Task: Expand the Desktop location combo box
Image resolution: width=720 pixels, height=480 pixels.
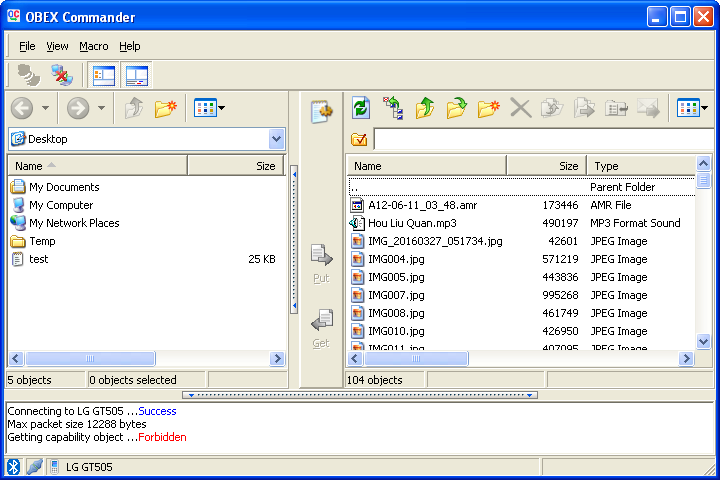Action: [276, 139]
